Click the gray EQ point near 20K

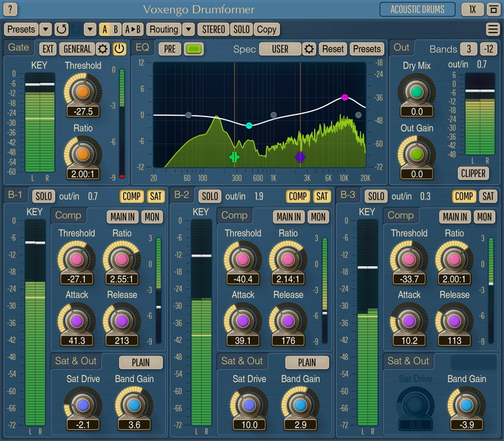click(358, 114)
